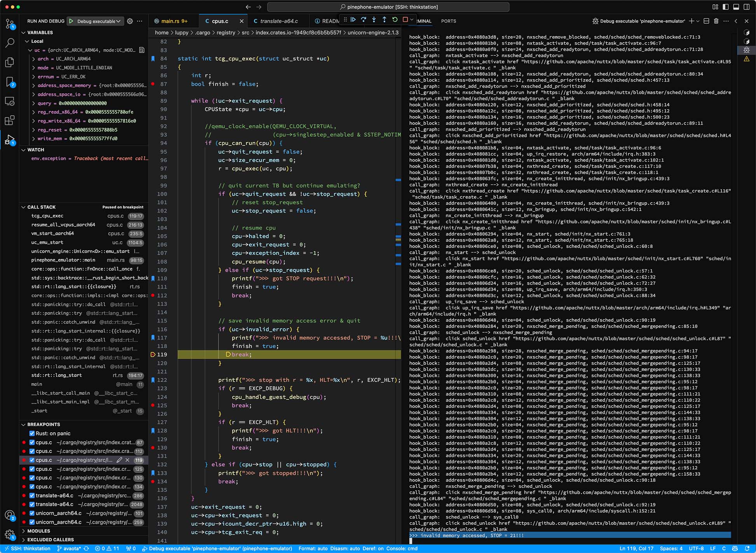
Task: Expand the MODULES section
Action: 38,531
